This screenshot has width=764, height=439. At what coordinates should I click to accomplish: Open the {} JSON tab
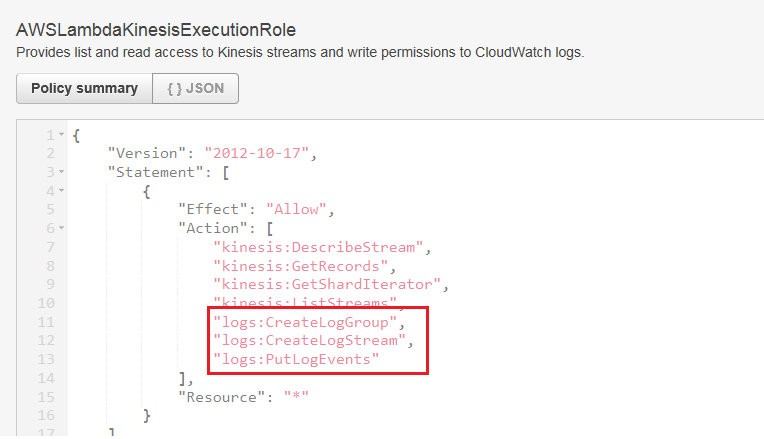195,89
